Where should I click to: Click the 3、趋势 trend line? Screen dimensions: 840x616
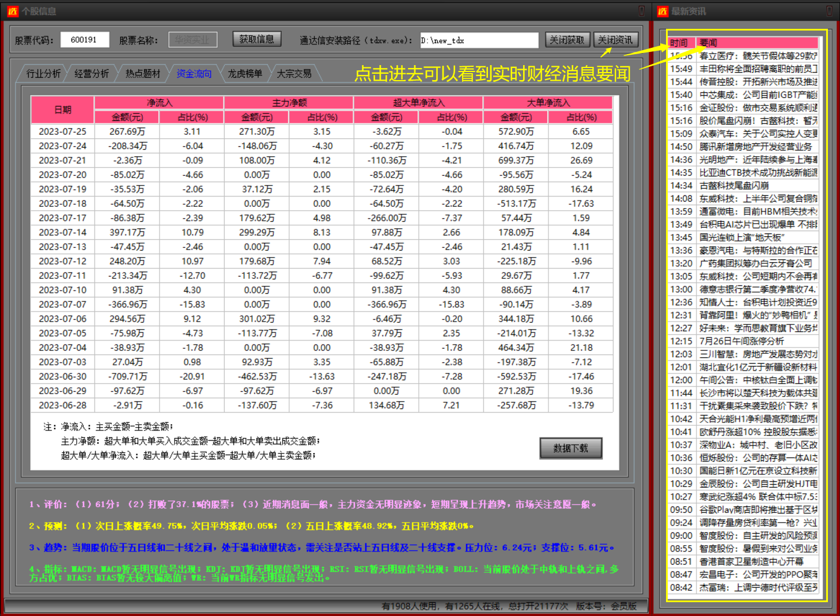coord(321,547)
